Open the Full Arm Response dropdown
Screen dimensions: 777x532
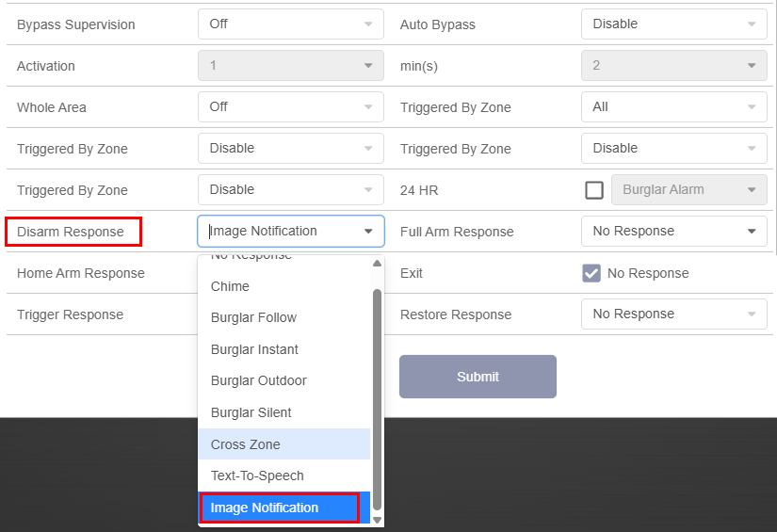pos(673,232)
